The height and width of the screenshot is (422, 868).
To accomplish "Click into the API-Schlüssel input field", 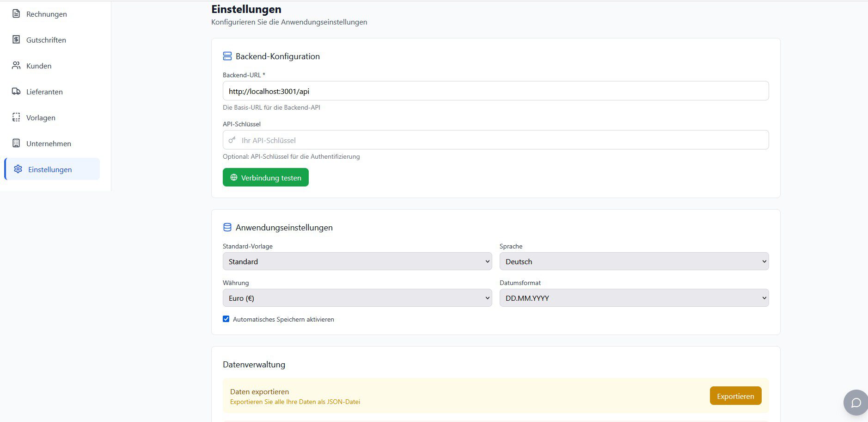I will 496,140.
